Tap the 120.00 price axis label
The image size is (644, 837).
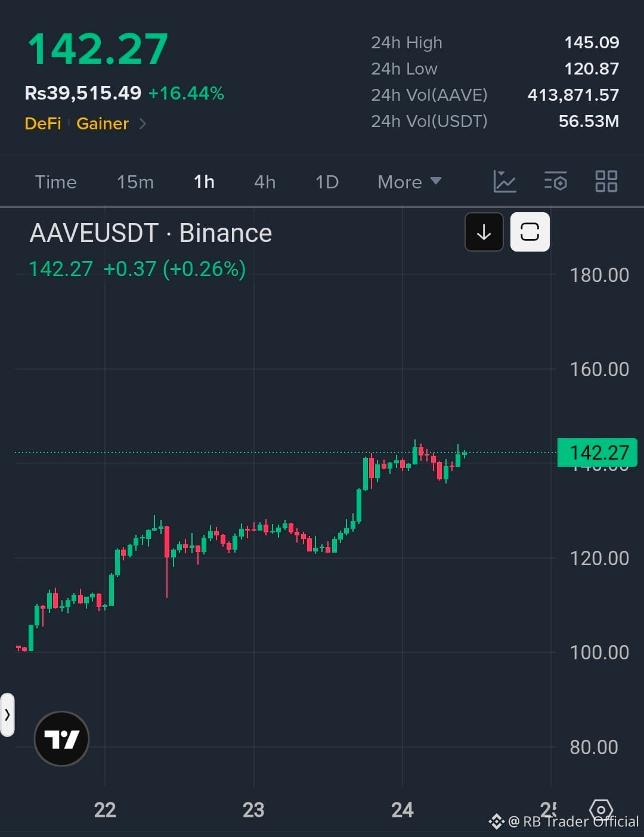599,558
